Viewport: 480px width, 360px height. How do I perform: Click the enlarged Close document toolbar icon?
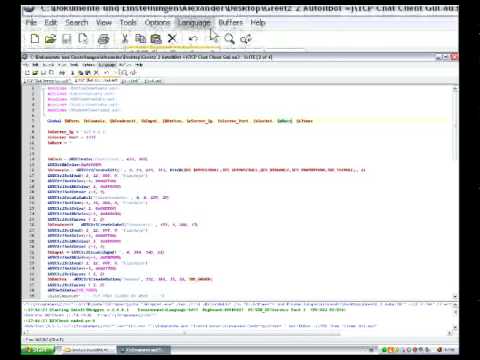(x=83, y=39)
